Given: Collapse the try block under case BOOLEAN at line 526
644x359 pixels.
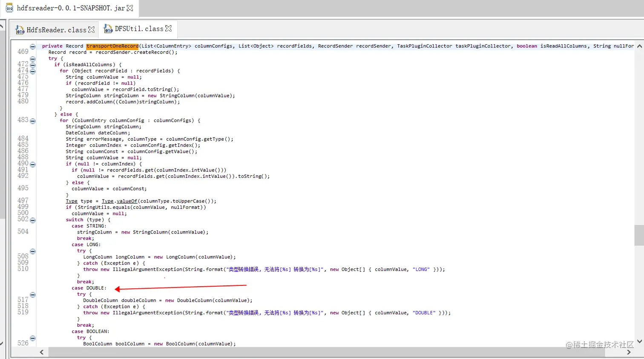Looking at the screenshot, I should point(33,338).
